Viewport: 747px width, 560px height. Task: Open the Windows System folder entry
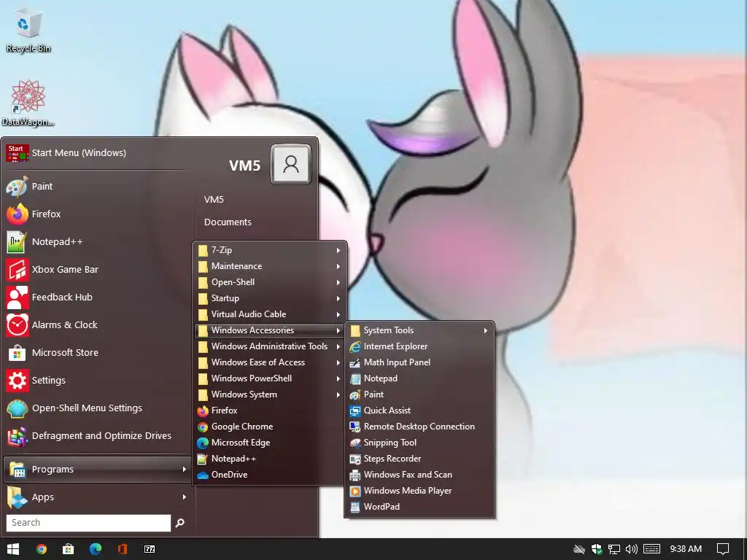(269, 394)
